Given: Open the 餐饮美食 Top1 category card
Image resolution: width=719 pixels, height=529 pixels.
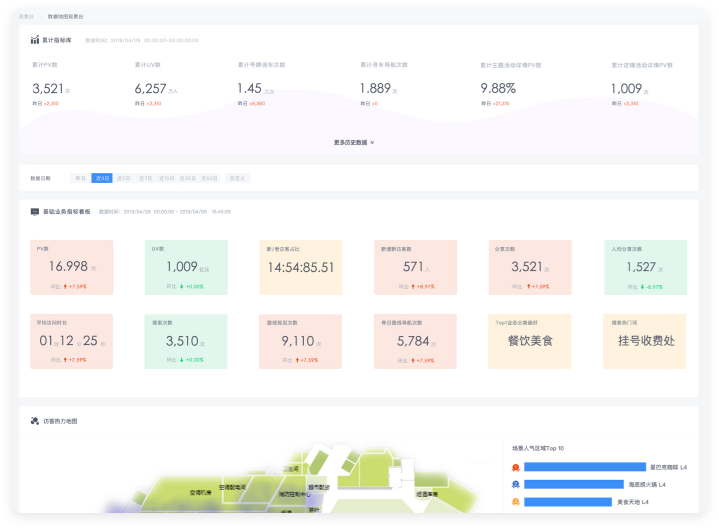Looking at the screenshot, I should (x=530, y=342).
